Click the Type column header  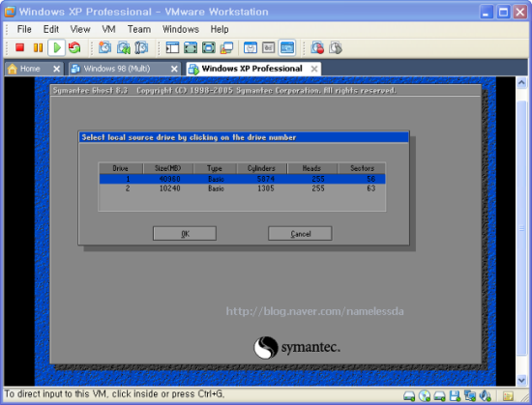215,168
